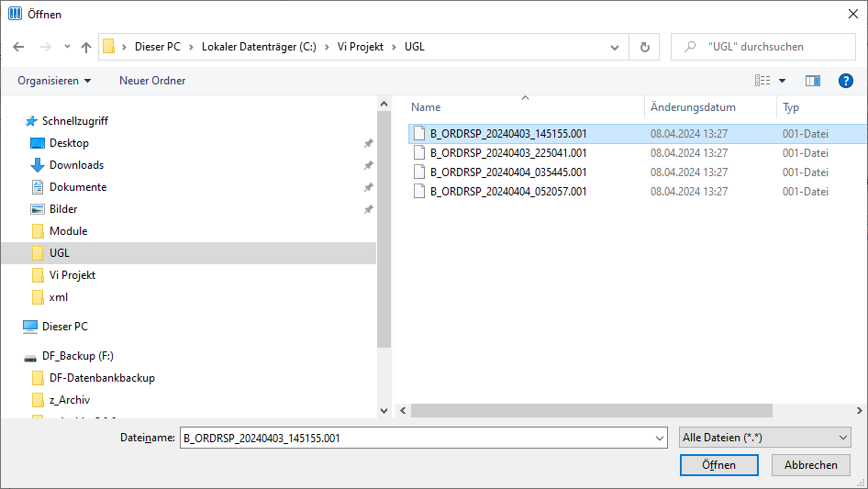Screen dimensions: 868x489
Task: Click the Öffnen button
Action: pos(718,465)
